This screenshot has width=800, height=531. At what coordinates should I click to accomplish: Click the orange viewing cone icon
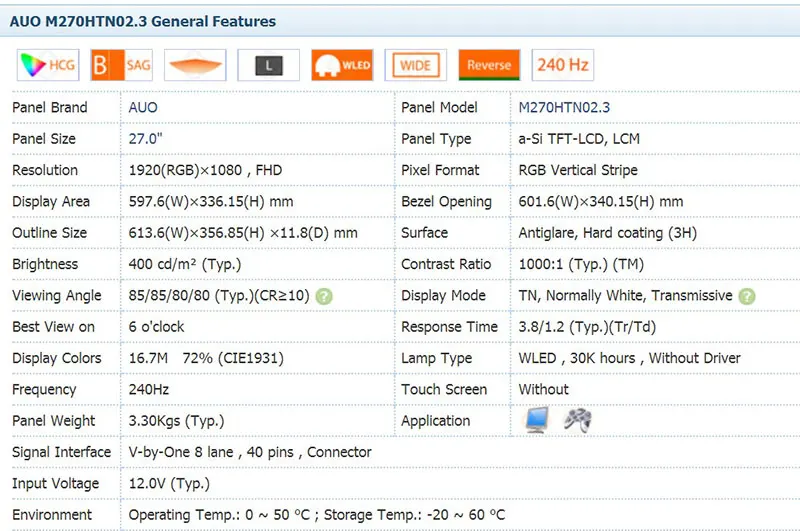click(195, 65)
